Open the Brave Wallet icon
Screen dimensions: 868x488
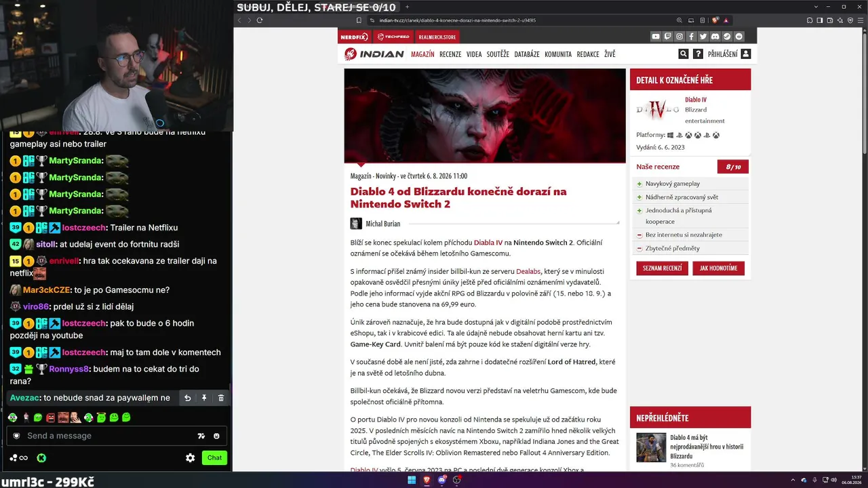830,20
